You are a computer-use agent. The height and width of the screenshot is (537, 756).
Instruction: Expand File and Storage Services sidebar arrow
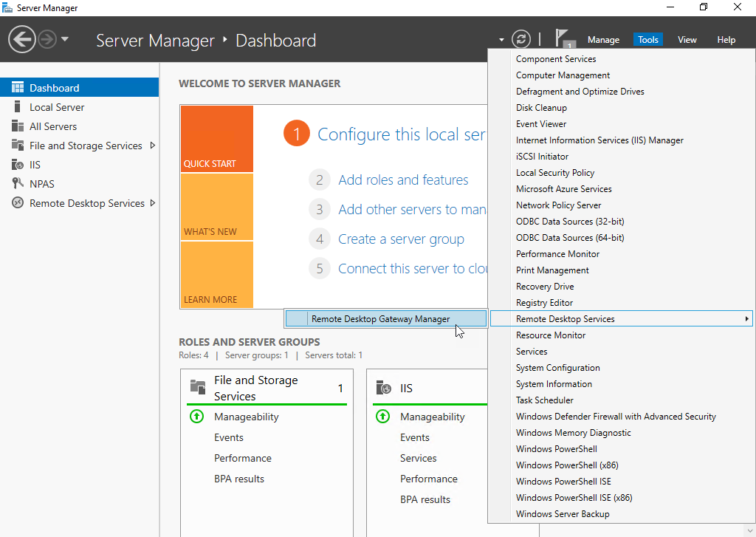[x=153, y=146]
